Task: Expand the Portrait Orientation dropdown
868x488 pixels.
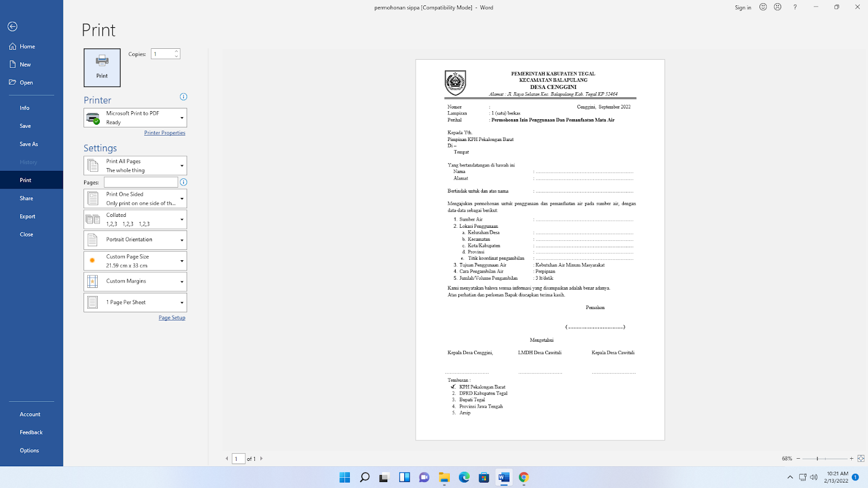Action: [135, 240]
